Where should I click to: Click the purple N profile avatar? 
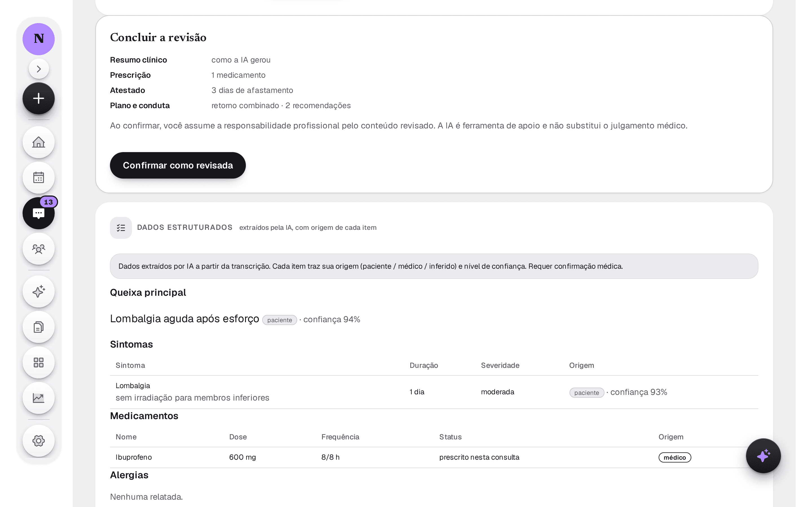[39, 39]
